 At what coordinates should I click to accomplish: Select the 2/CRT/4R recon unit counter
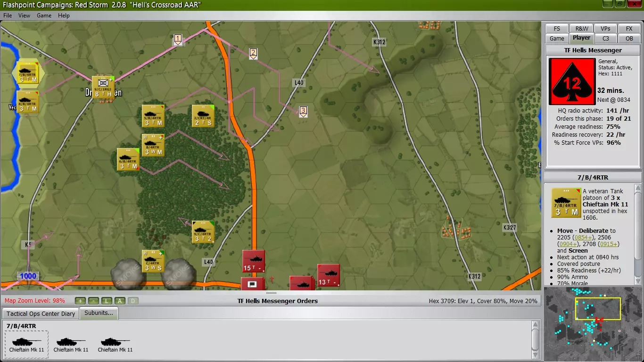click(203, 116)
